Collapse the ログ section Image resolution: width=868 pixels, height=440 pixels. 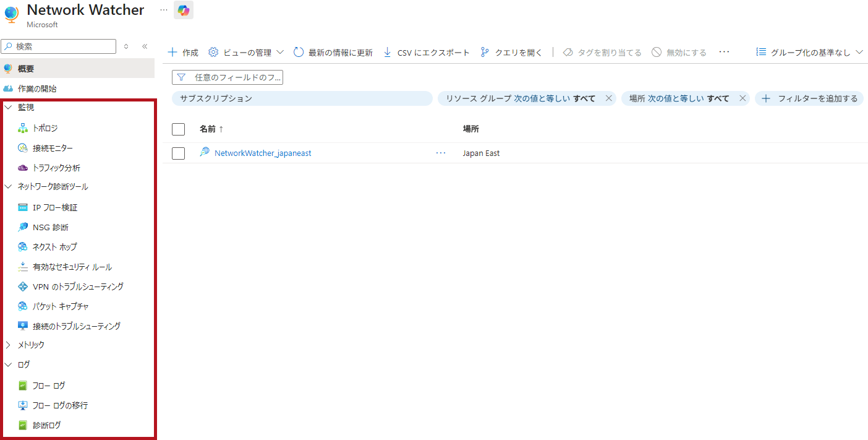tap(9, 365)
